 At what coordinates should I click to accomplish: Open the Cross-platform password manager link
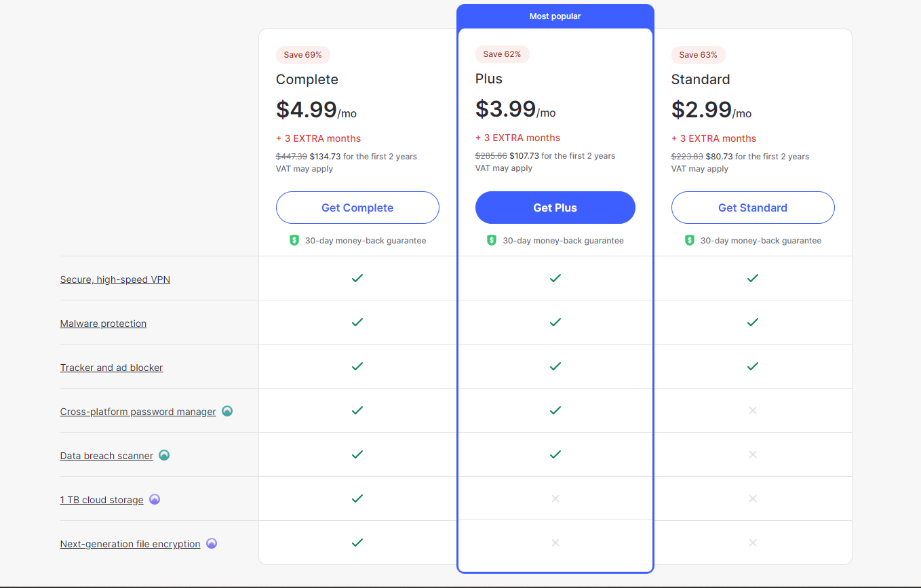pyautogui.click(x=138, y=412)
